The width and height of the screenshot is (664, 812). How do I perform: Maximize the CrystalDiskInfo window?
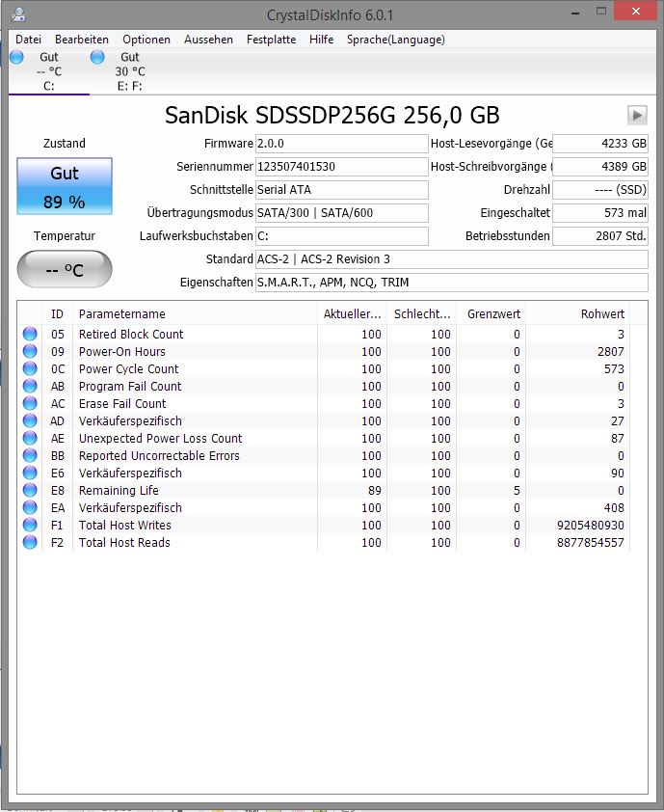click(x=600, y=12)
